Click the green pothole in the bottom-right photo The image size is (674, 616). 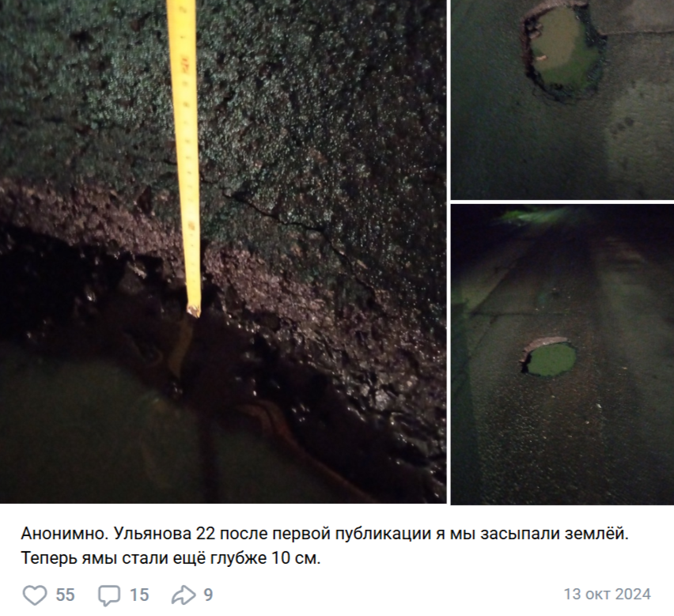pyautogui.click(x=549, y=357)
